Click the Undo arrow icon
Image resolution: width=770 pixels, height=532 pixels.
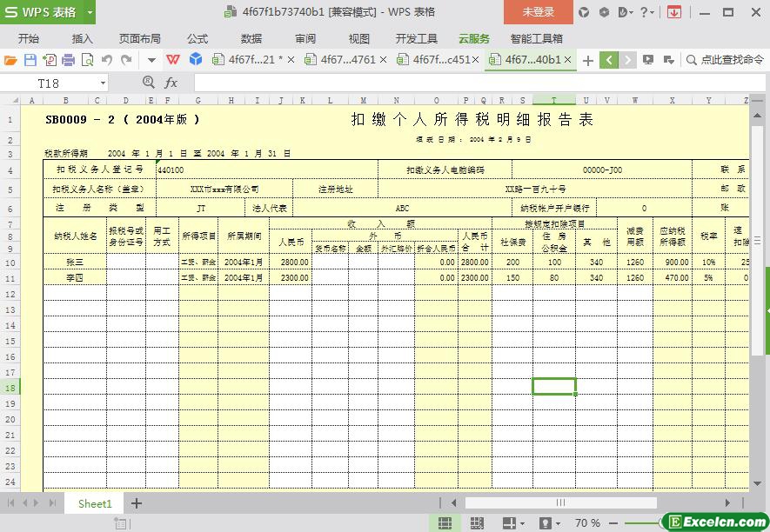(107, 60)
